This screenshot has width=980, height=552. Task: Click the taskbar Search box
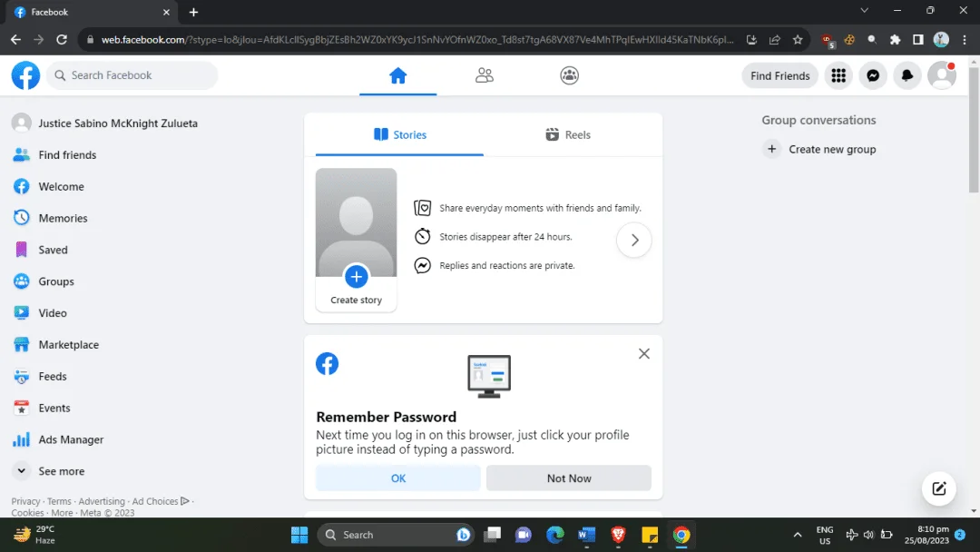396,535
